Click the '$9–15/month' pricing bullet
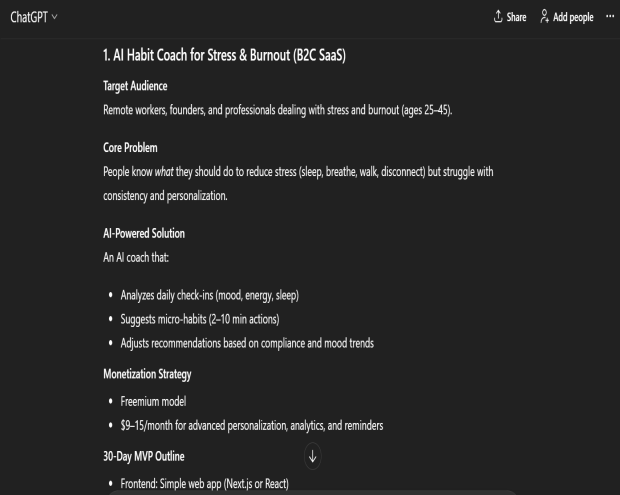This screenshot has height=495, width=620. click(252, 425)
